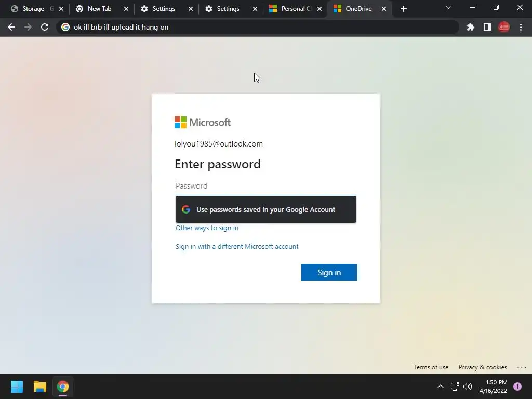Open File Explorer from the taskbar

39,387
